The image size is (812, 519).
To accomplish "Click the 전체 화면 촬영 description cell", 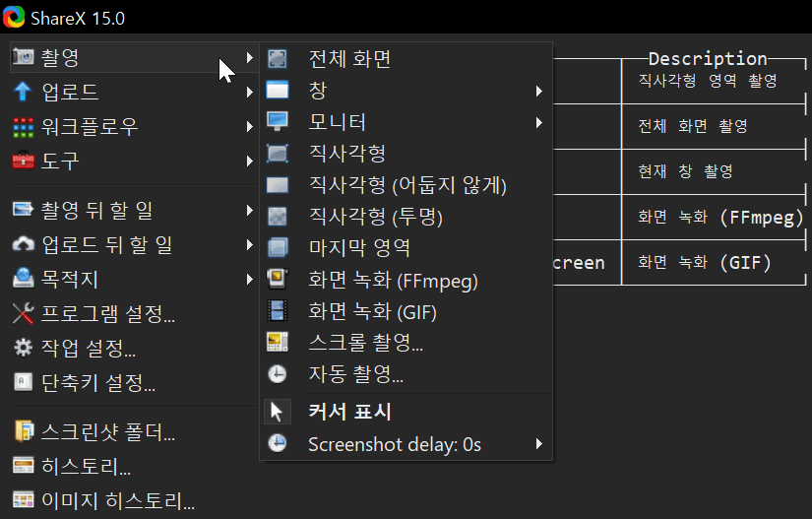I will 692,126.
